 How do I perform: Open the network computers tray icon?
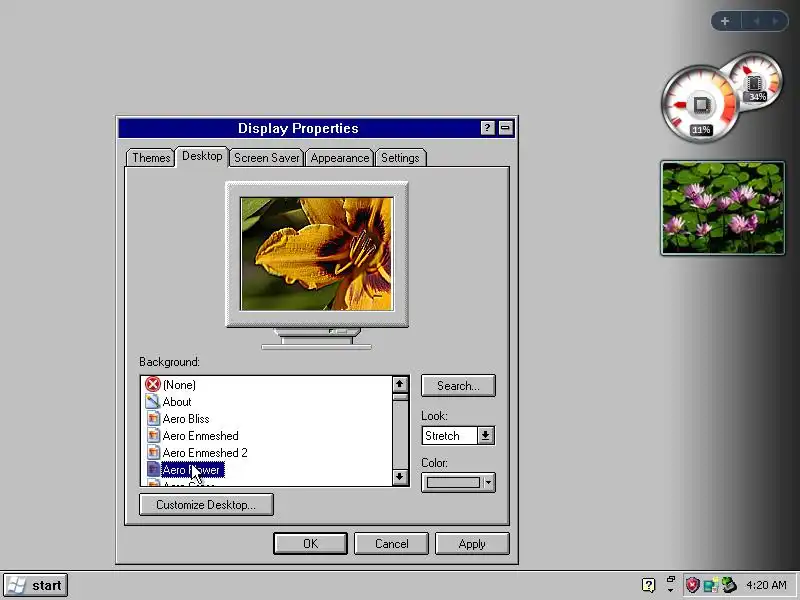(x=711, y=585)
